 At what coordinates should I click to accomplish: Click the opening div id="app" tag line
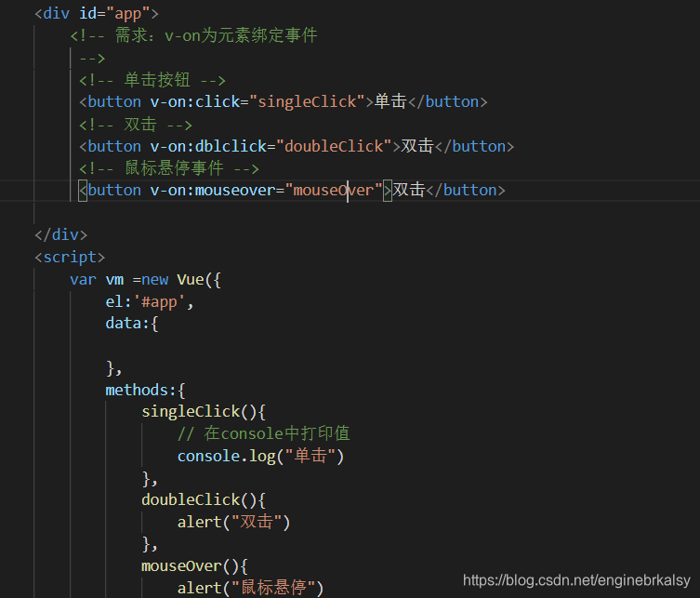click(x=97, y=13)
